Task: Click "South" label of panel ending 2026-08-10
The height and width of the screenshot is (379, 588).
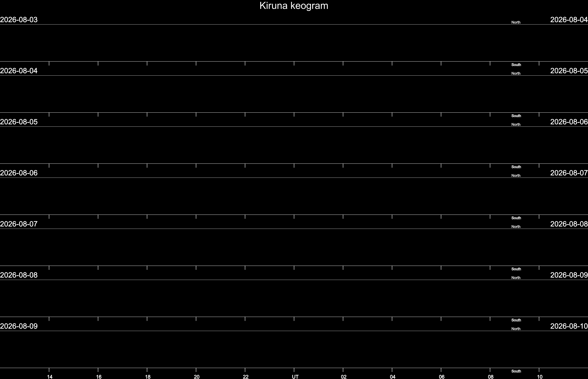Action: click(x=516, y=371)
